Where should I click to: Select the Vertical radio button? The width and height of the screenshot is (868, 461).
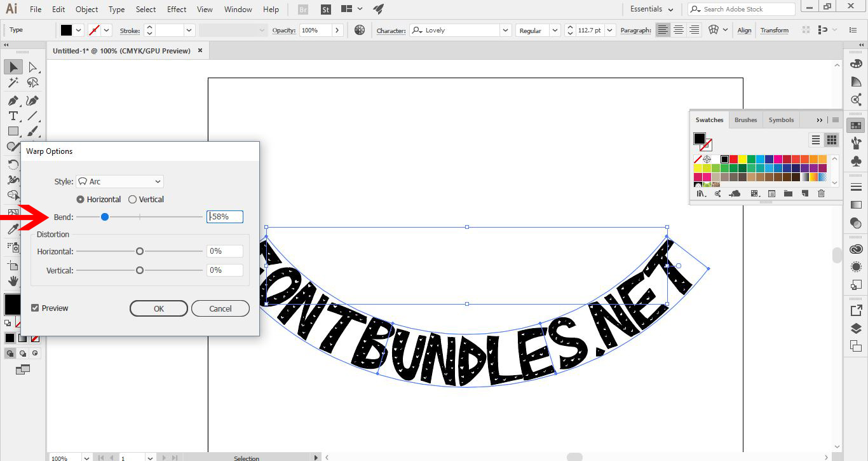(132, 199)
